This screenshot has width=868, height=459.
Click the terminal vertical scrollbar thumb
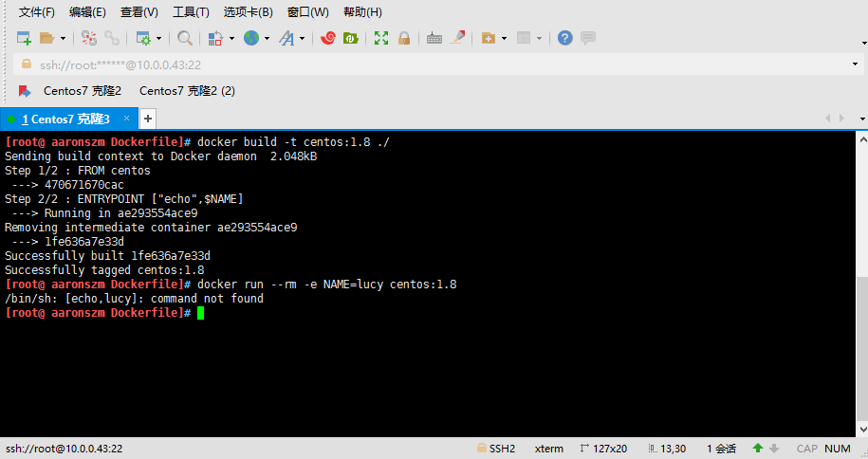point(862,348)
